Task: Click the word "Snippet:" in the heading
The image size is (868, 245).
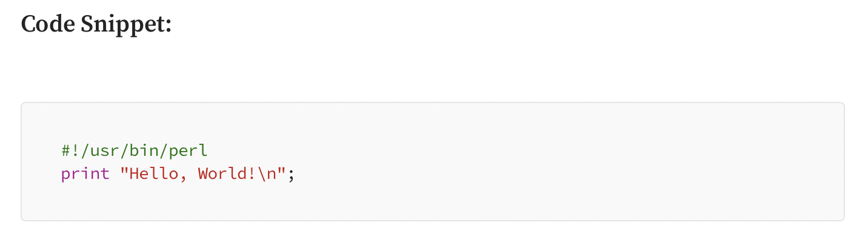Action: coord(127,25)
